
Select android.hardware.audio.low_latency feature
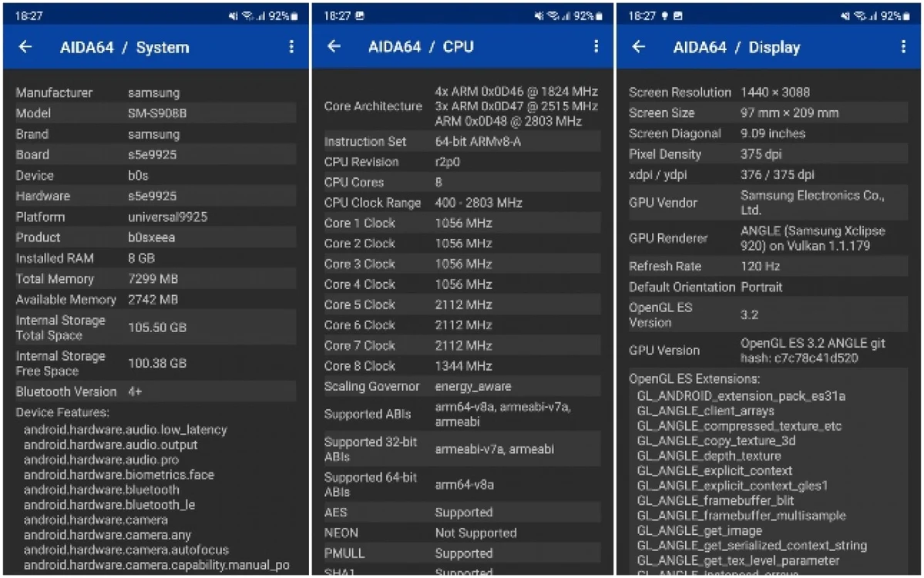click(125, 429)
